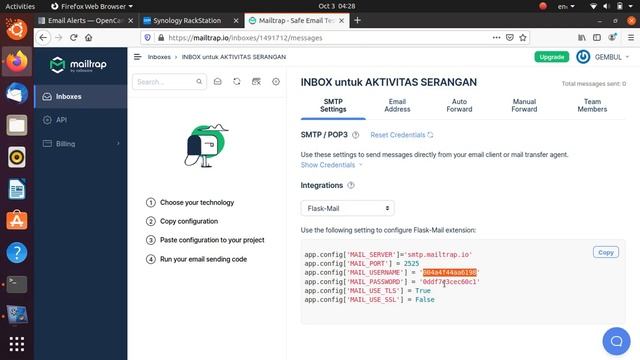The width and height of the screenshot is (640, 360).
Task: Open the en keyboard language dropdown
Action: [x=566, y=6]
